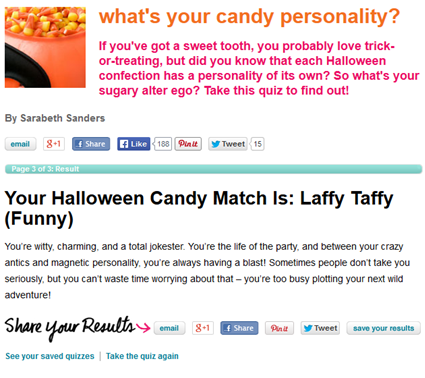Open the Facebook like count 188
The width and height of the screenshot is (425, 378).
coord(163,144)
